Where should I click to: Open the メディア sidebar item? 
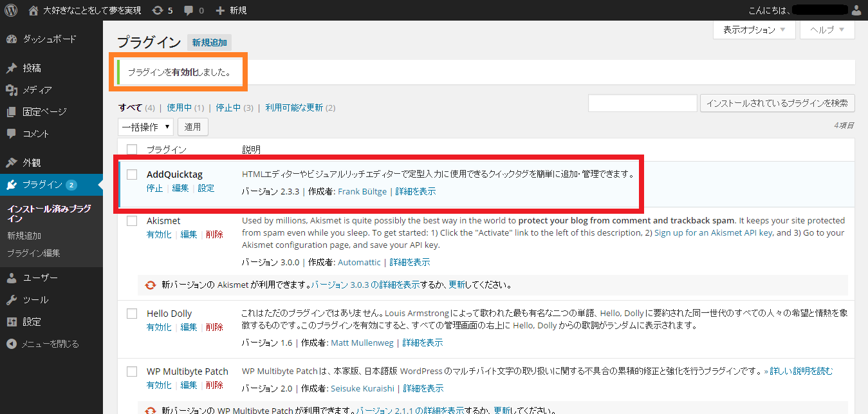[x=37, y=90]
